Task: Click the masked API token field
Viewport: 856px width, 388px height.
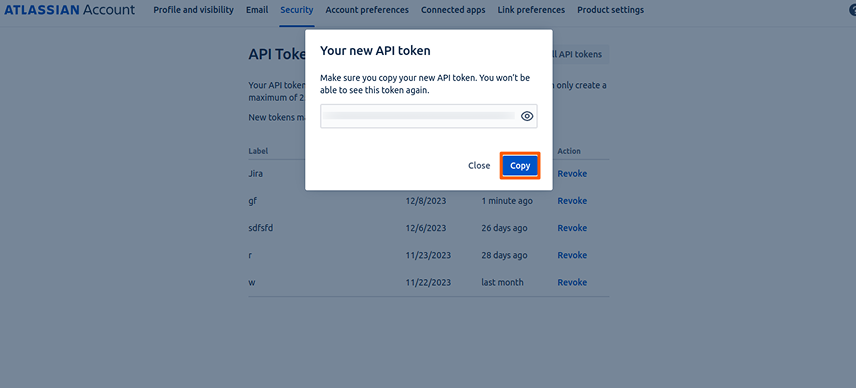Action: tap(429, 116)
